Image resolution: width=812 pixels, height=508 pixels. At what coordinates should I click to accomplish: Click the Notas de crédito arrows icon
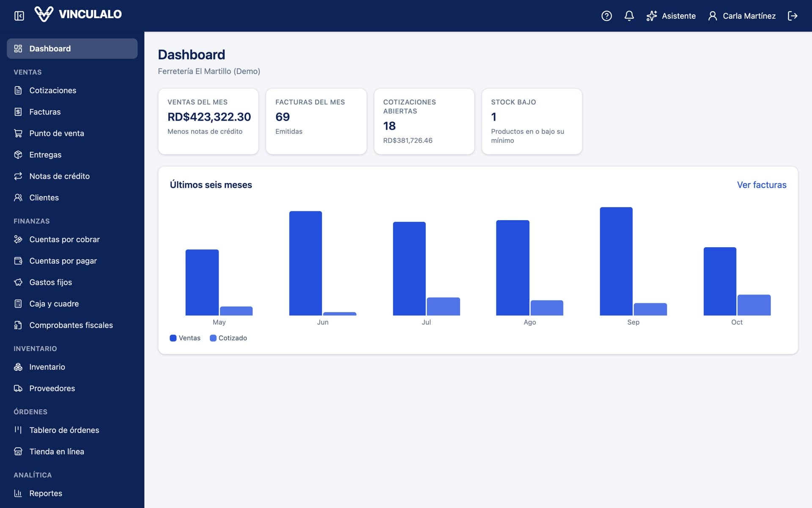(x=18, y=176)
